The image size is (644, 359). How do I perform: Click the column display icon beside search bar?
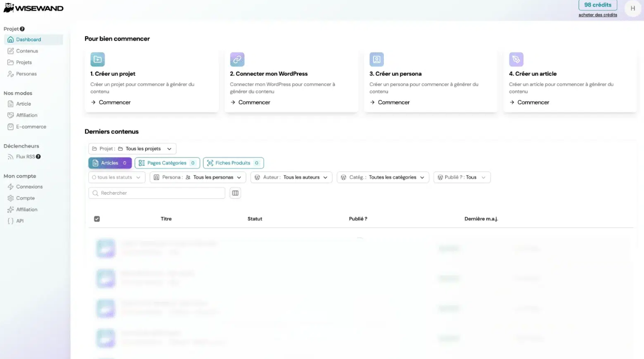235,193
